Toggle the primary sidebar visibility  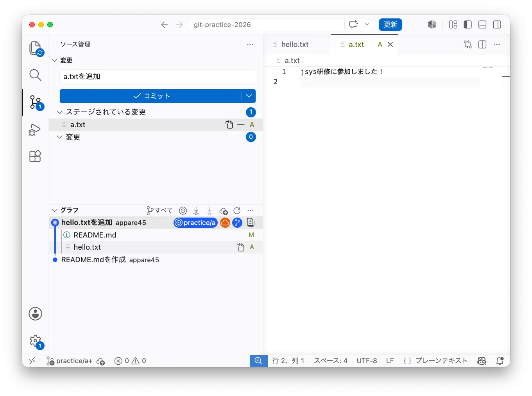pyautogui.click(x=468, y=25)
